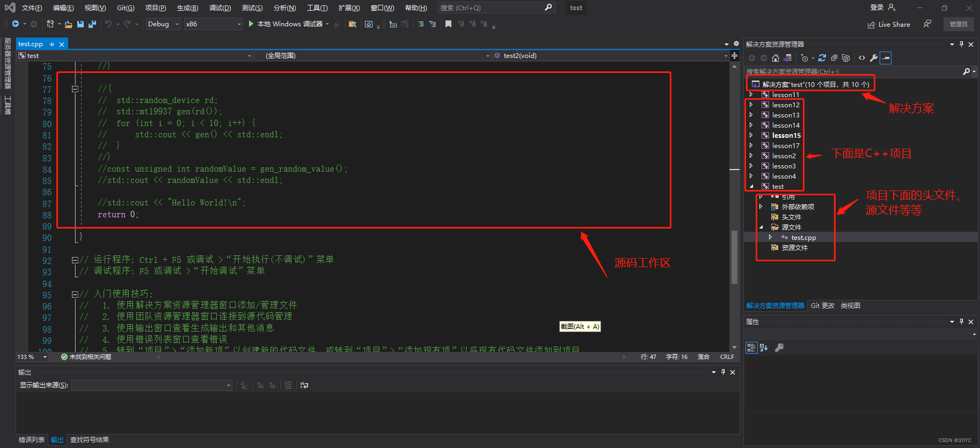980x448 pixels.
Task: Expand the lesson15 project node
Action: click(x=751, y=135)
